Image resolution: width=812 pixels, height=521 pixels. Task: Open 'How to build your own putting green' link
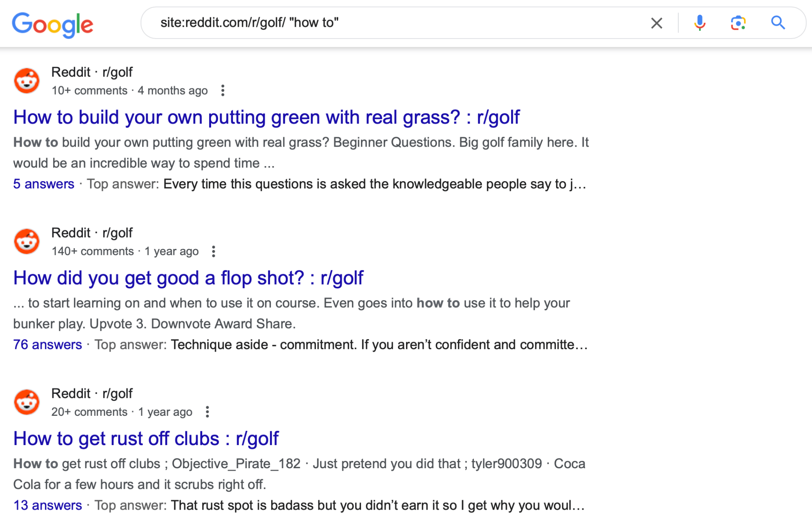tap(266, 117)
